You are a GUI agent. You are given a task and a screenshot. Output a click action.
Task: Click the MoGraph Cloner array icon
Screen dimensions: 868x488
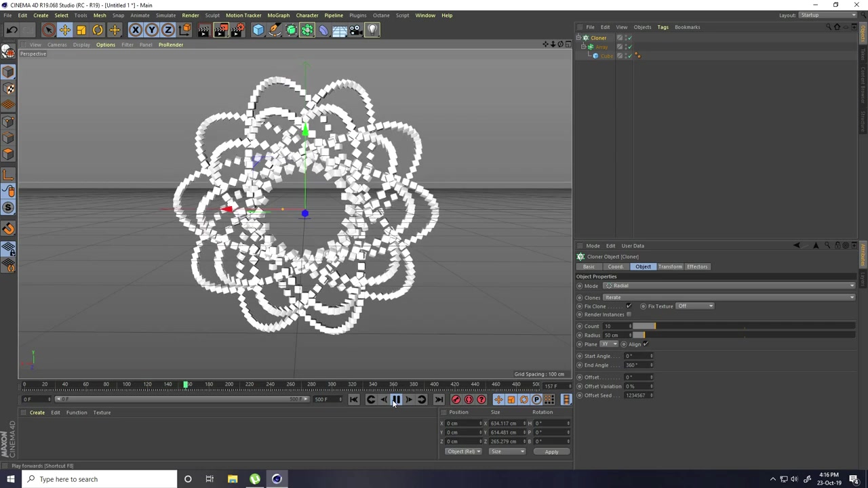pyautogui.click(x=307, y=30)
